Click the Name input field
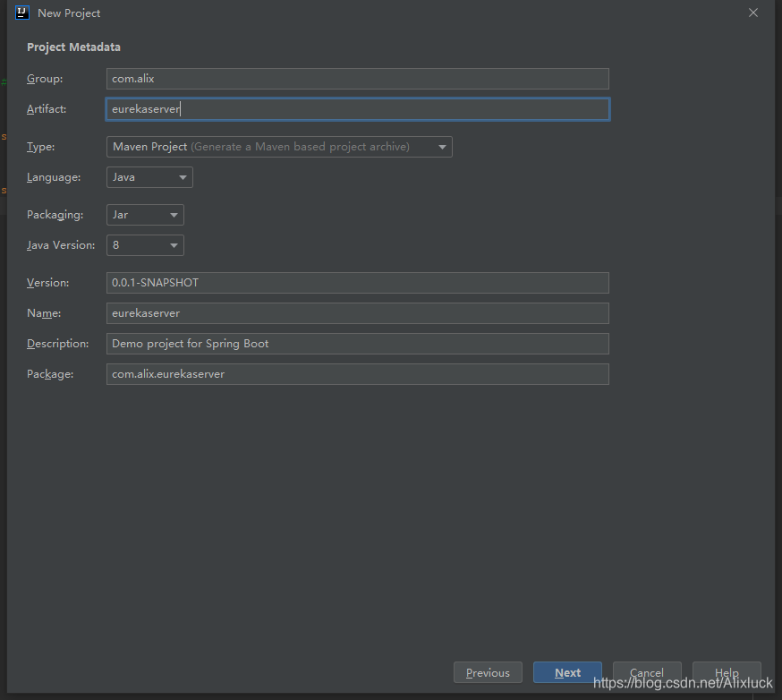The image size is (782, 700). click(x=358, y=313)
